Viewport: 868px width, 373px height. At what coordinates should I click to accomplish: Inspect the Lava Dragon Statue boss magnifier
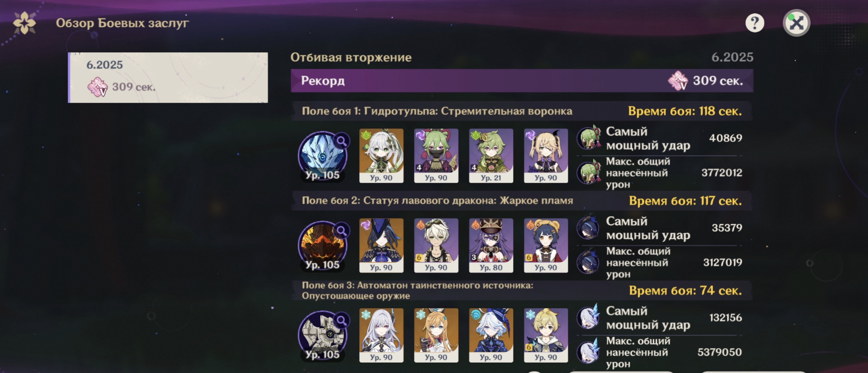point(341,231)
